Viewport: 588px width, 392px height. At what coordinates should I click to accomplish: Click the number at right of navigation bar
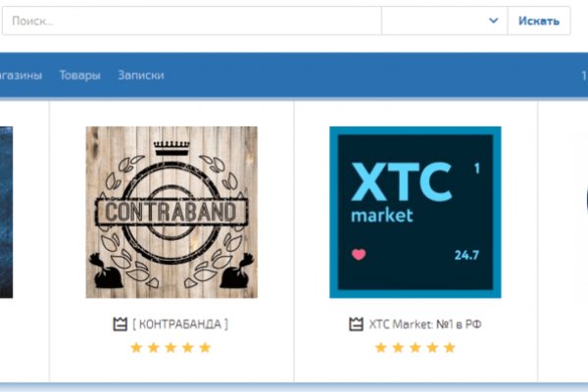click(x=583, y=75)
